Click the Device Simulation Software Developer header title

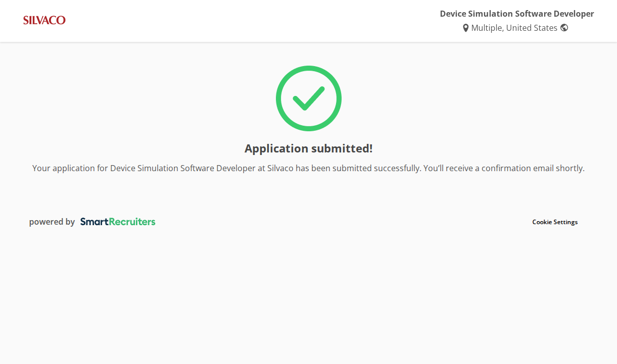click(516, 14)
